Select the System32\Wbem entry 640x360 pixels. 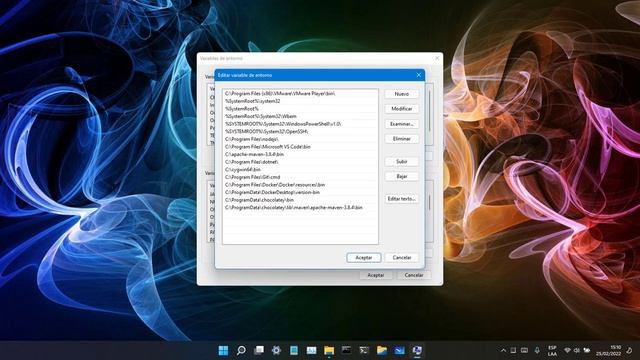click(x=300, y=116)
